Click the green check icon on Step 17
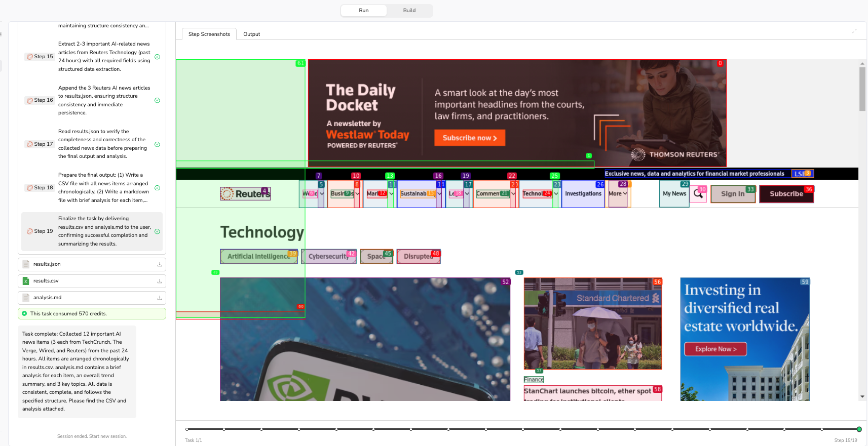This screenshot has width=868, height=446. point(157,144)
